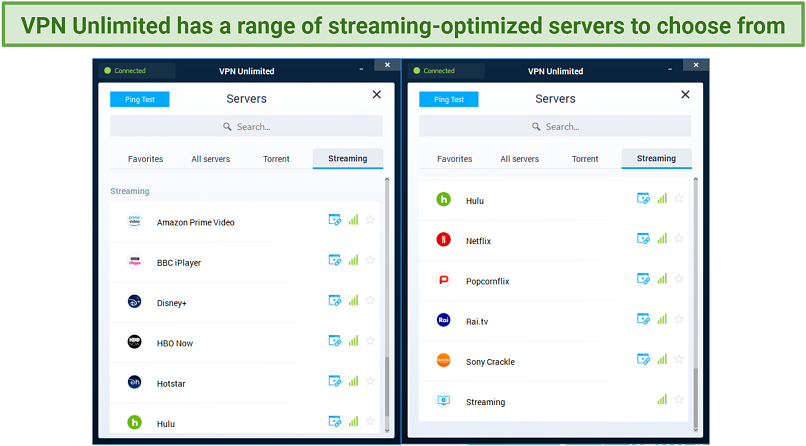Click signal strength bars for Amazon Prime Video
This screenshot has height=446, width=806.
(353, 220)
